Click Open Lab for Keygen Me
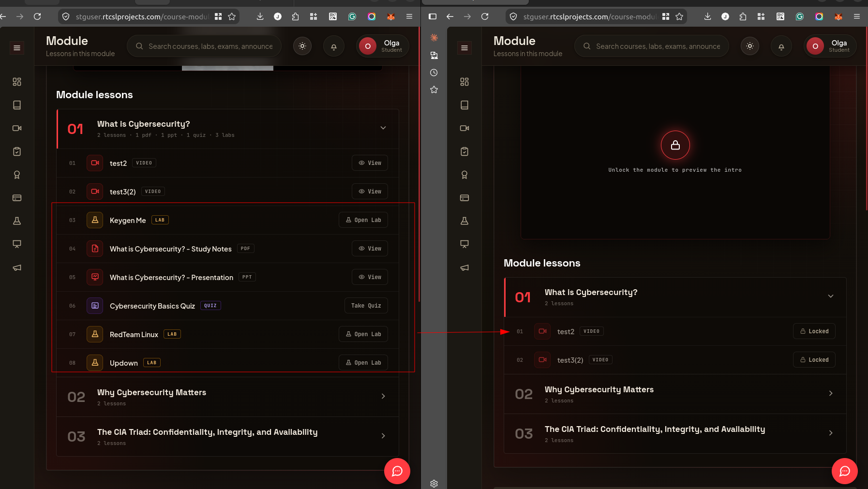868x489 pixels. [x=363, y=220]
